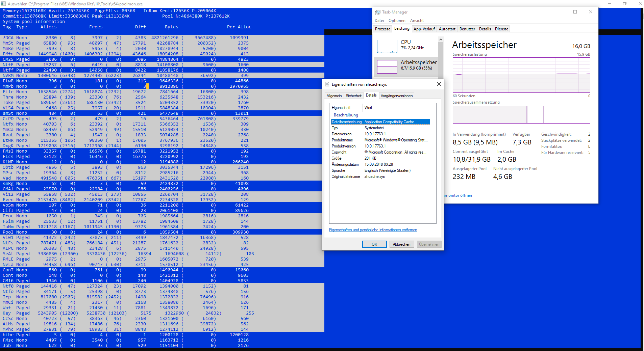Image resolution: width=644 pixels, height=351 pixels.
Task: Open the Optionen menu in Task-Manager
Action: (x=397, y=21)
